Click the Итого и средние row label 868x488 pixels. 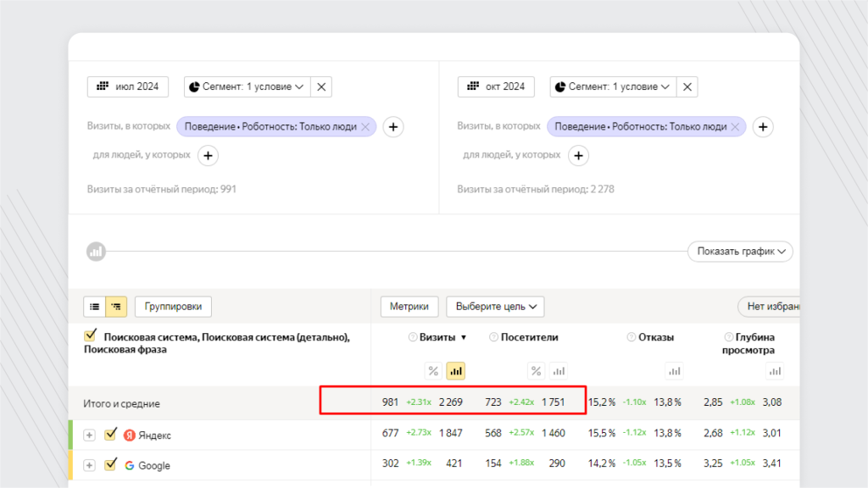pos(122,404)
